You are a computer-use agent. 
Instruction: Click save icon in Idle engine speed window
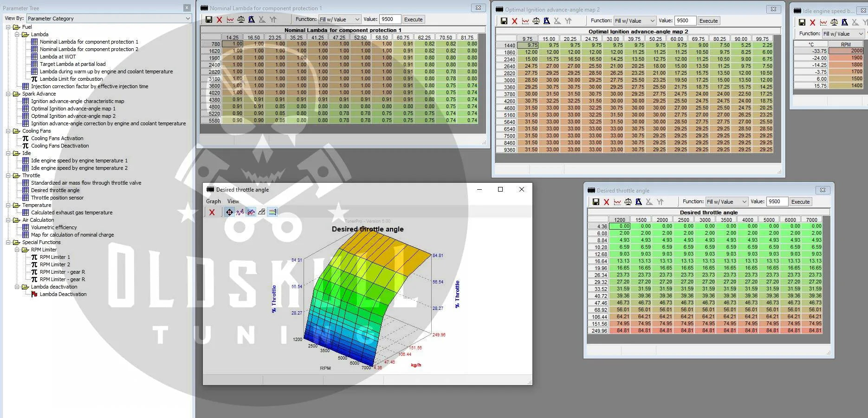(x=802, y=22)
